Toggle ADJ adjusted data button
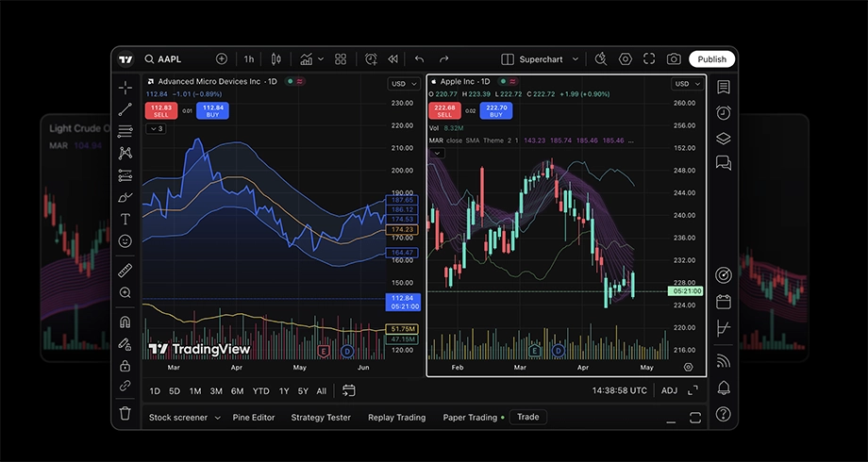Screen dimensions: 868x462 pyautogui.click(x=669, y=390)
